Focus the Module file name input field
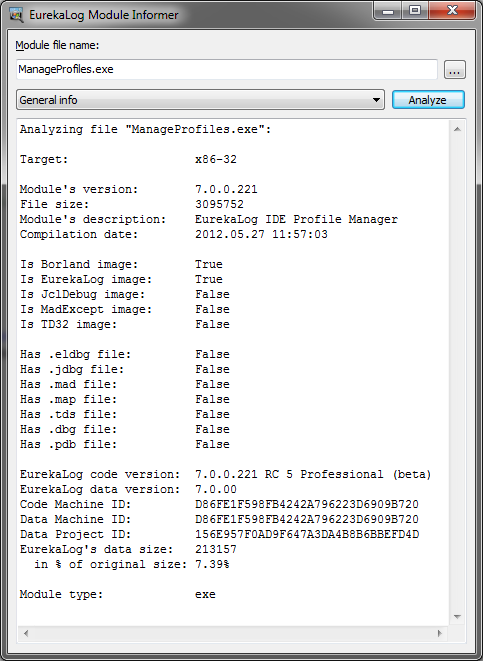 [227, 69]
